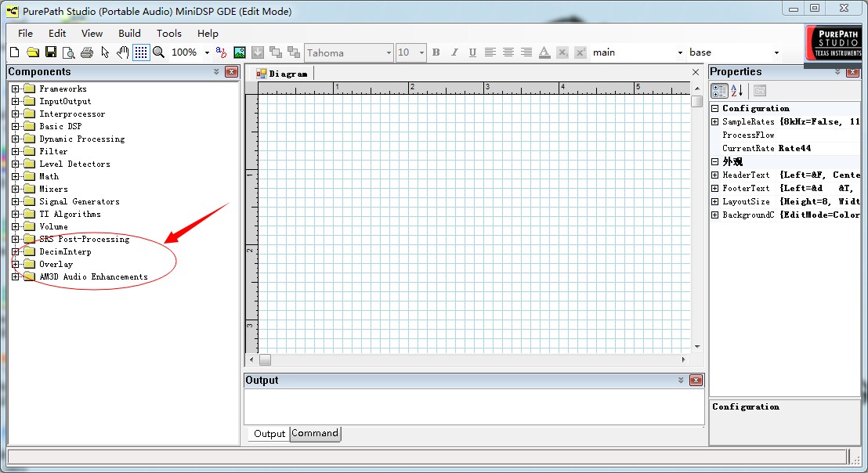This screenshot has height=473, width=868.
Task: Click the grayed download arrow icon
Action: click(258, 52)
